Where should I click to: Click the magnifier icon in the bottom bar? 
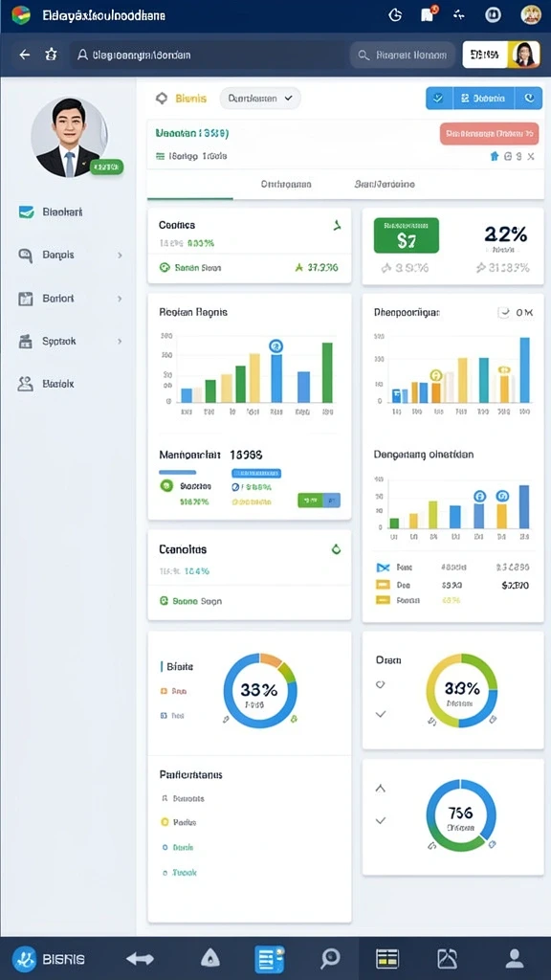(330, 957)
